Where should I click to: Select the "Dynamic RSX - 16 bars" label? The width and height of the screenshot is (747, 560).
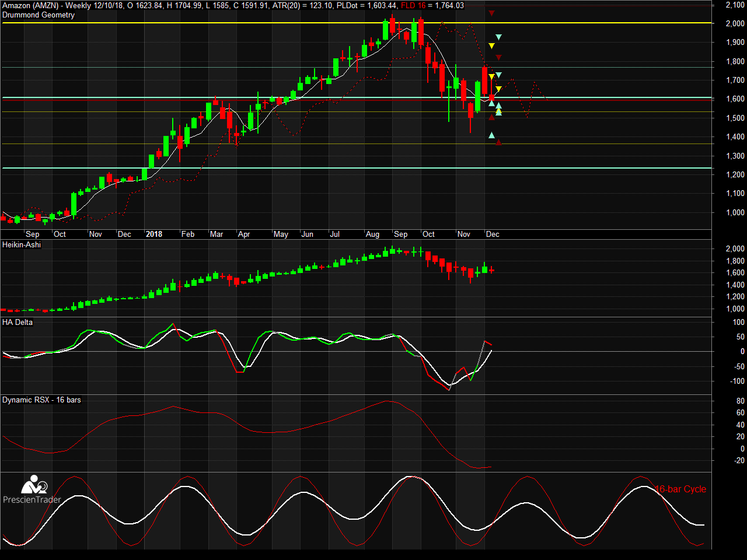(41, 400)
